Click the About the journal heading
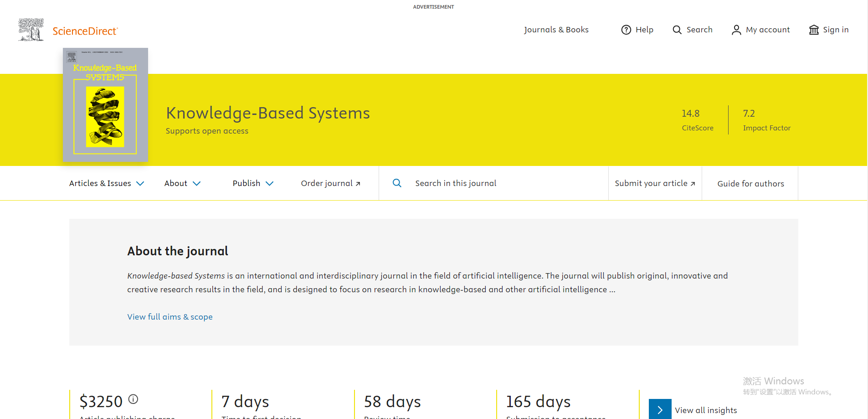Screen dimensions: 868x419 178,251
